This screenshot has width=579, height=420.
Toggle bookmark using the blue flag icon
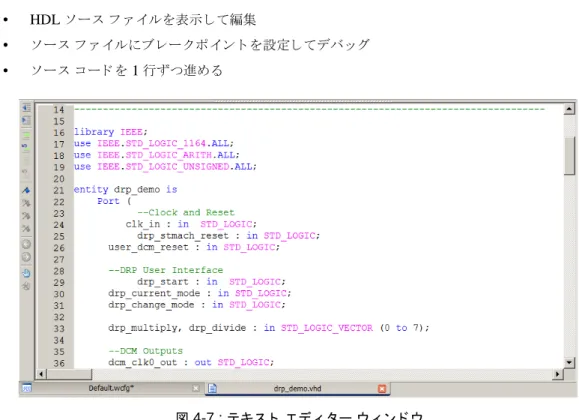pos(26,191)
